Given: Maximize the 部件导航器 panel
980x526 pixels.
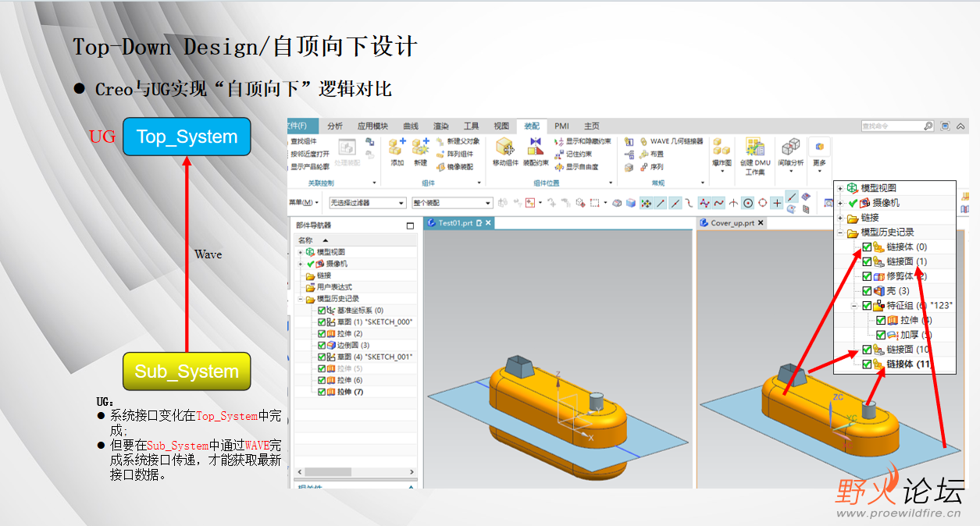Looking at the screenshot, I should point(411,226).
